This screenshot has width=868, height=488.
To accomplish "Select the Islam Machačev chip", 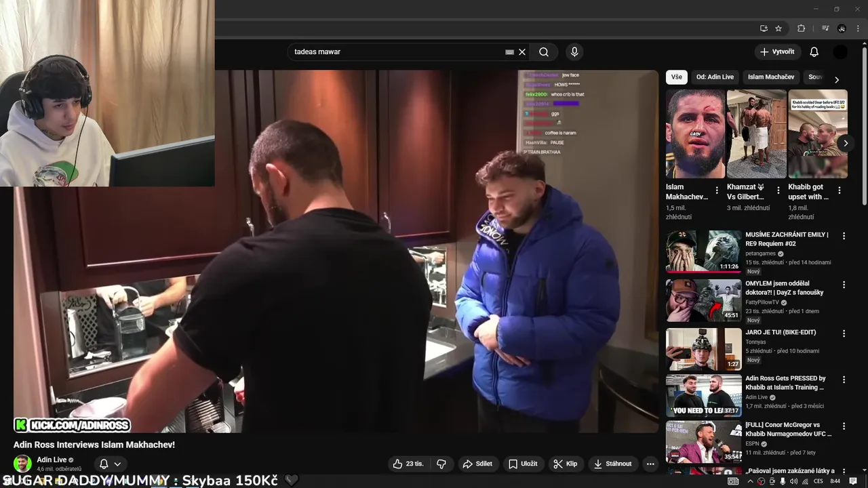I will pyautogui.click(x=771, y=77).
